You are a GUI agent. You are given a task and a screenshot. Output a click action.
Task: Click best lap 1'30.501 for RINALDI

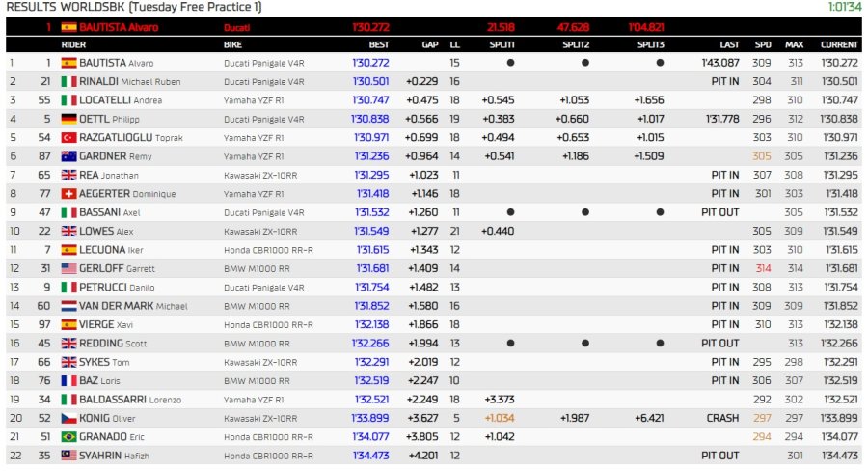pos(370,81)
